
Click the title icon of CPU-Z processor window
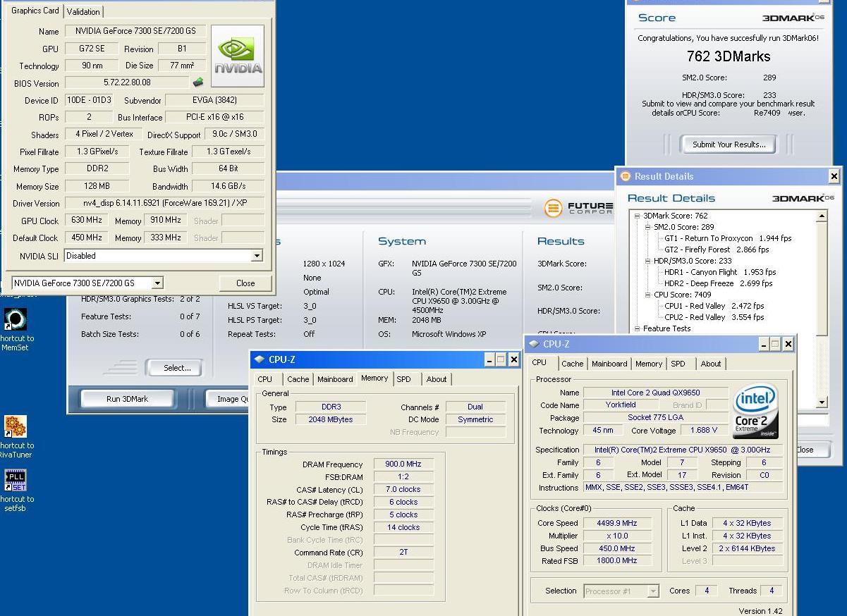coord(534,344)
